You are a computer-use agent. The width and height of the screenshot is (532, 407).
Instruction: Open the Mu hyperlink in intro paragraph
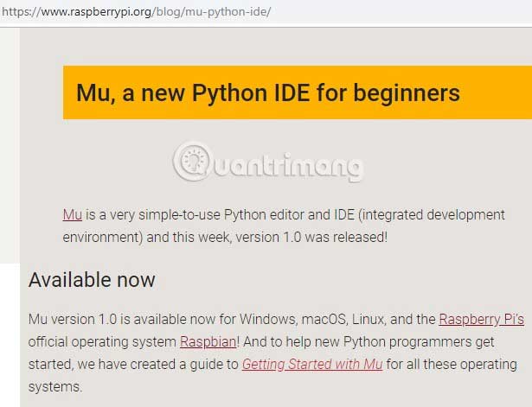point(72,214)
